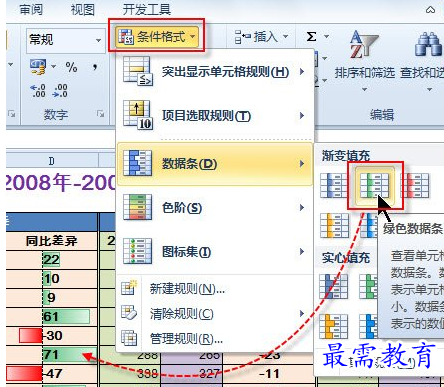Select cell with value 61
The image size is (444, 387).
52,316
